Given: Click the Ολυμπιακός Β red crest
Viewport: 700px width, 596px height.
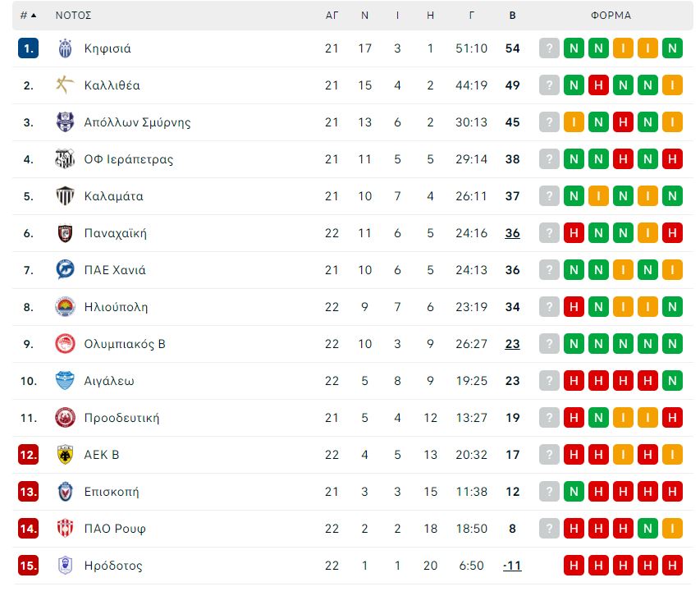Looking at the screenshot, I should click(65, 344).
